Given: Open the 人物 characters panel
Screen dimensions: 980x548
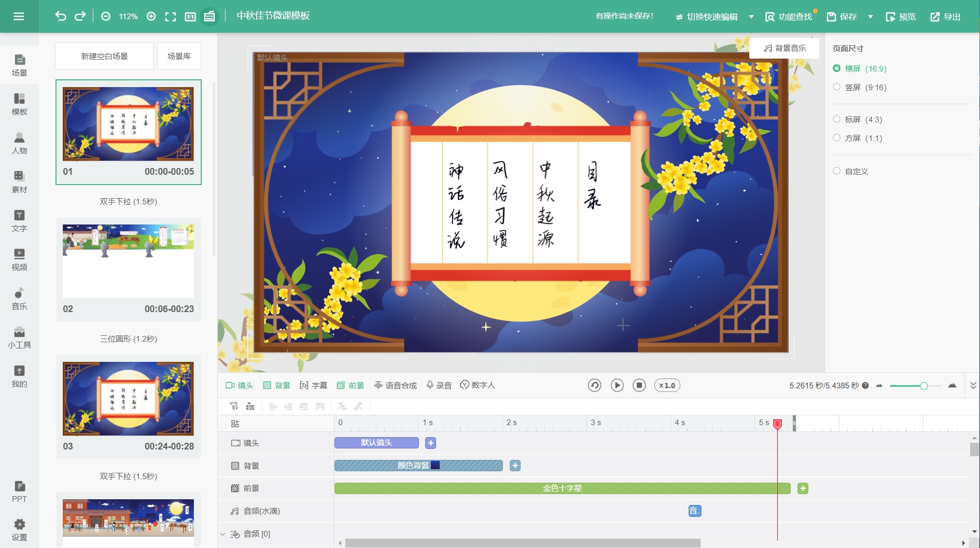Looking at the screenshot, I should [x=19, y=143].
